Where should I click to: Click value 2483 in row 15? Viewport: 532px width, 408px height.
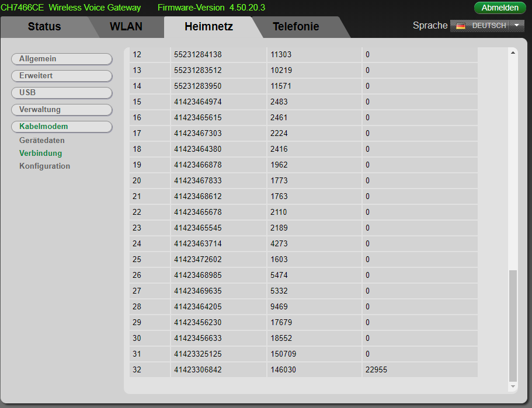click(x=279, y=102)
